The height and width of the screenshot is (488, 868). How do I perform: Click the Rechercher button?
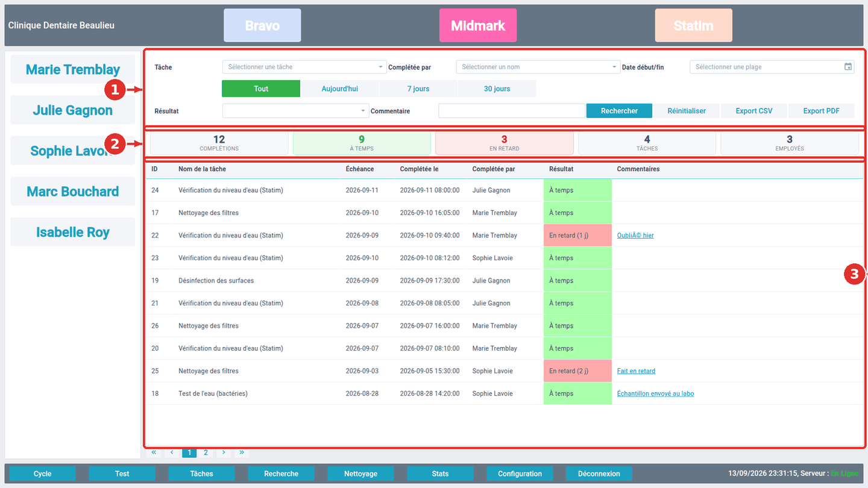click(619, 111)
